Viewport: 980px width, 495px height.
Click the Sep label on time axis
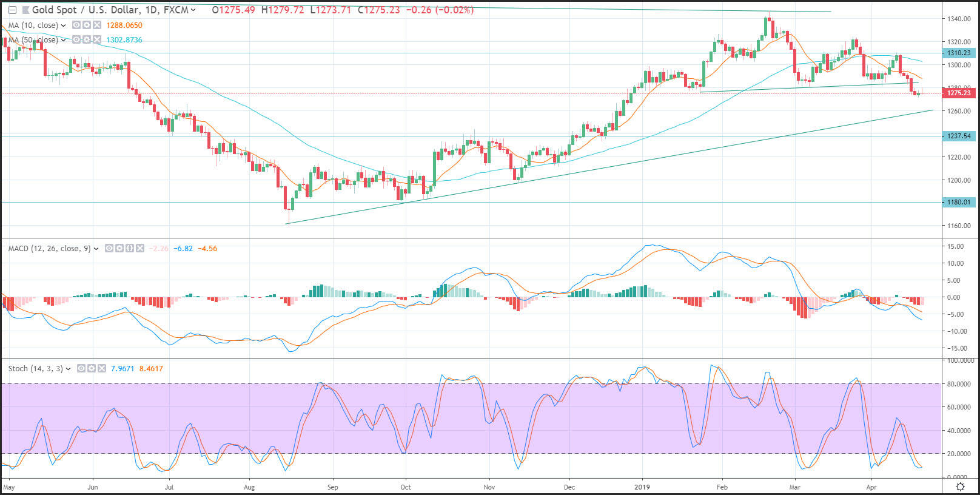pyautogui.click(x=332, y=487)
